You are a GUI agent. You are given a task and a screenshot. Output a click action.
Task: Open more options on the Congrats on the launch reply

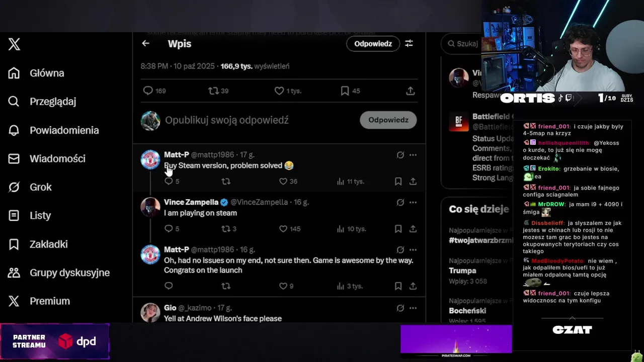pos(413,250)
